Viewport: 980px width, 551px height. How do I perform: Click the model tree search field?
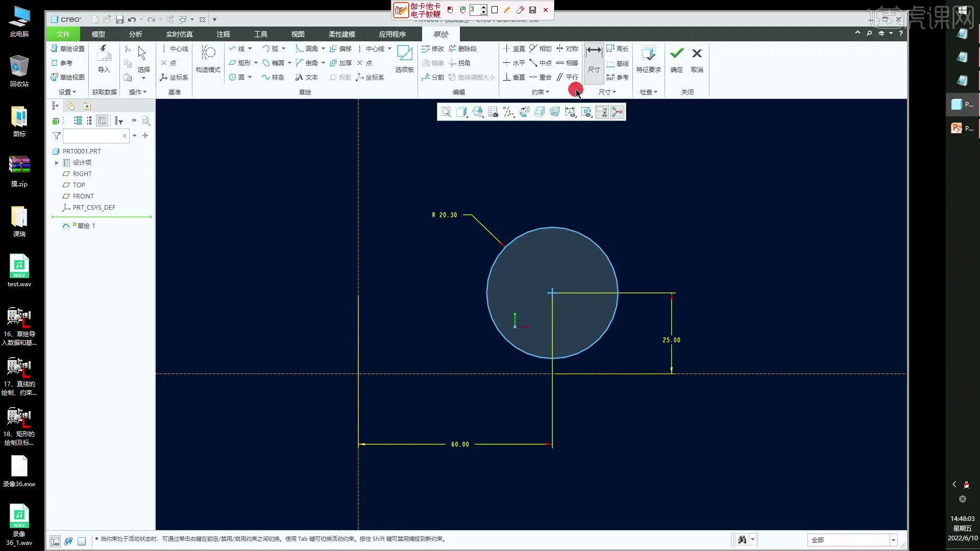tap(93, 136)
